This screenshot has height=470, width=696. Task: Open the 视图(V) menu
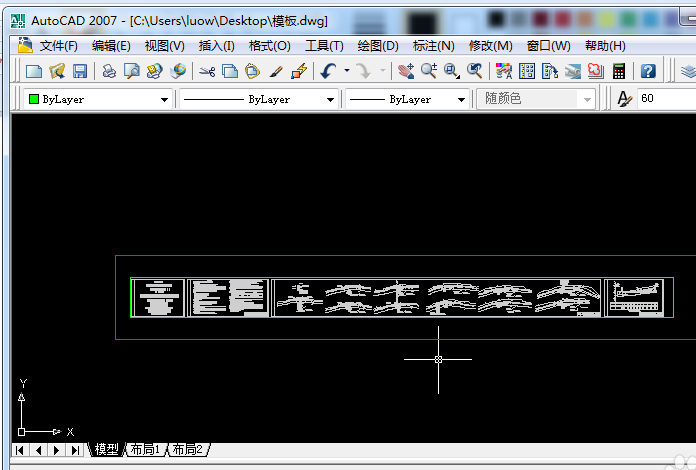[164, 46]
